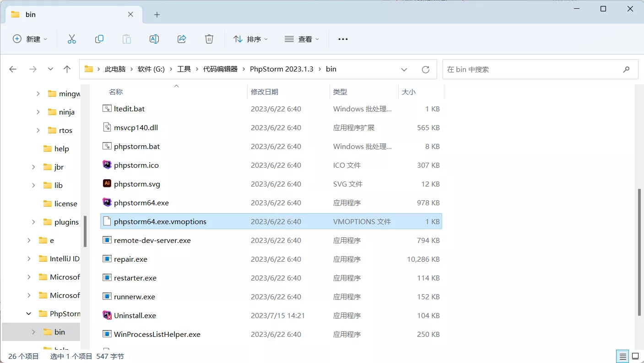Click the file list vertical scrollbar

(640, 252)
